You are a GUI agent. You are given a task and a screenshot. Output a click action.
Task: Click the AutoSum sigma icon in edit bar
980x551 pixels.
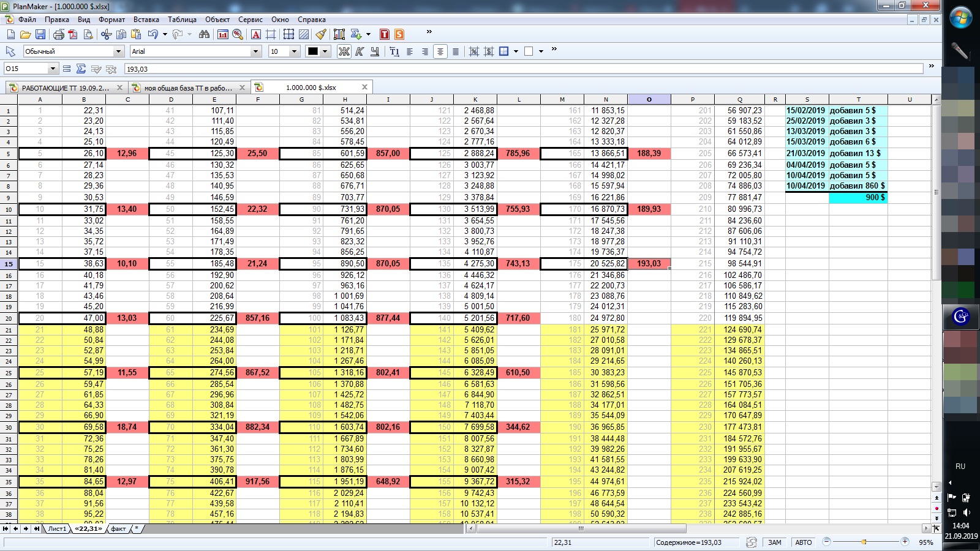click(81, 69)
